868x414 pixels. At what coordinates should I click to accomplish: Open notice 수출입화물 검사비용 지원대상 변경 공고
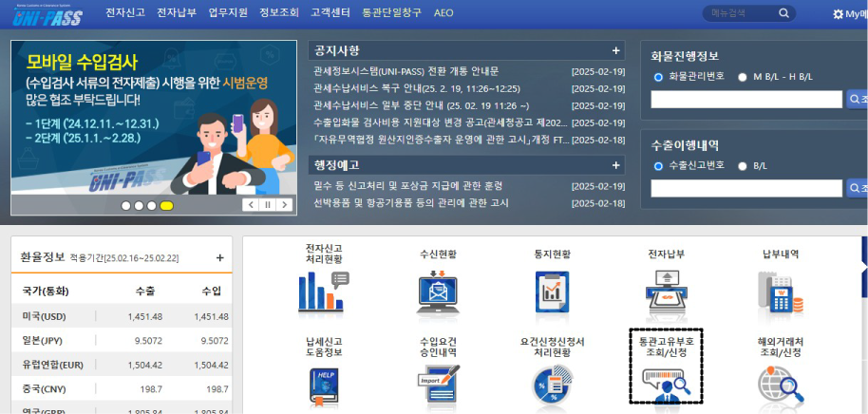(441, 122)
